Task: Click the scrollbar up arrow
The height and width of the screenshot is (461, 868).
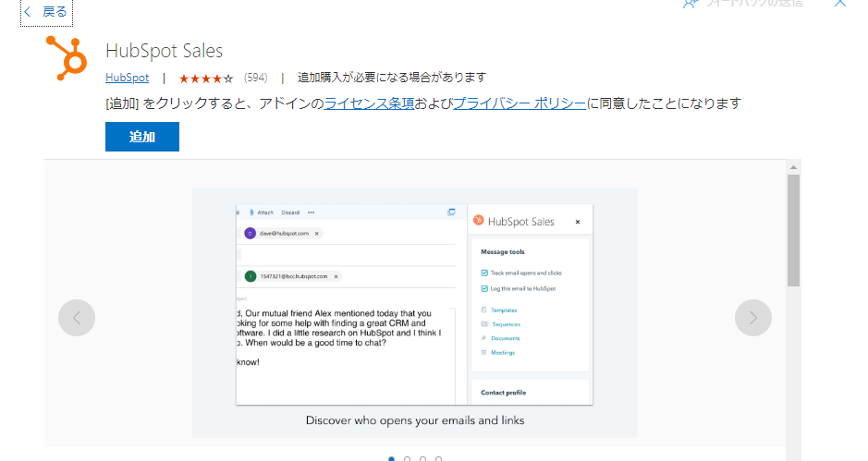Action: click(793, 167)
